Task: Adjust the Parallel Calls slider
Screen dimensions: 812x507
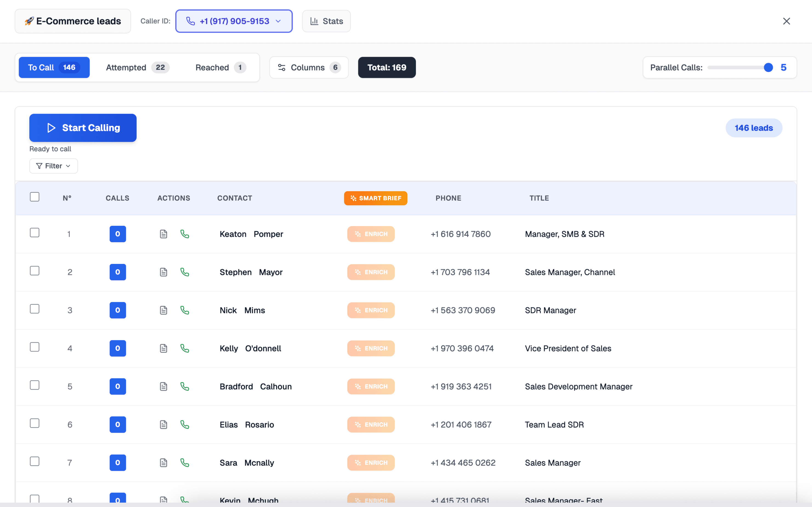Action: click(768, 67)
